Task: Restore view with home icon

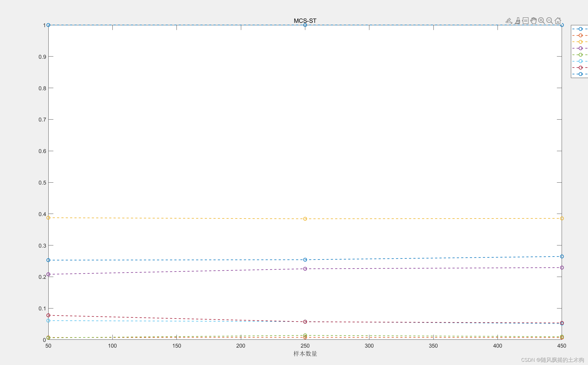Action: [x=558, y=21]
